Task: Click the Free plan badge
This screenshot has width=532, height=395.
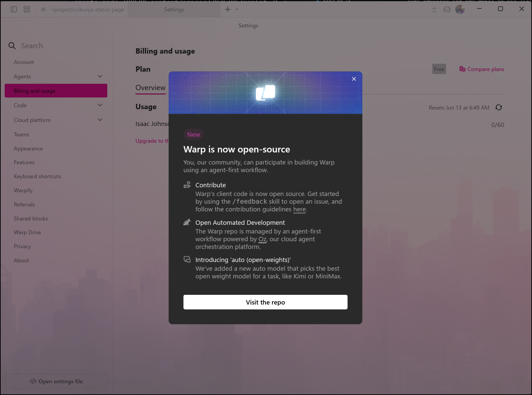Action: tap(439, 69)
